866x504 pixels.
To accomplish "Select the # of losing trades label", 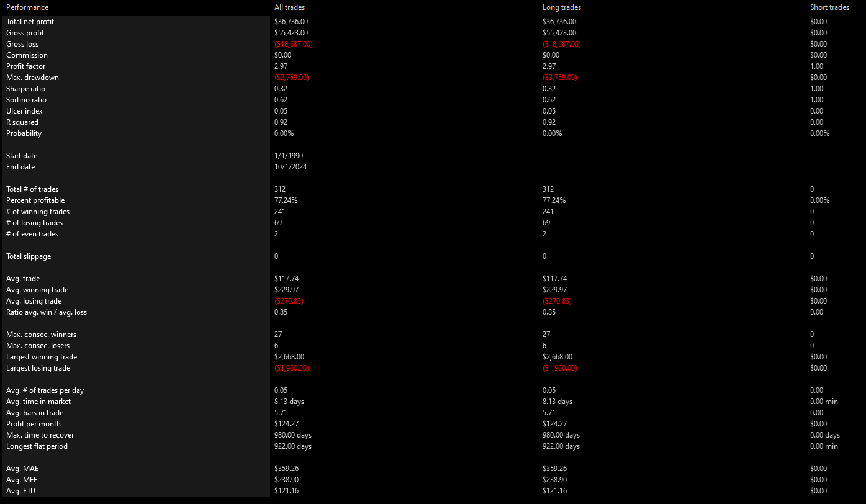I will pos(34,223).
